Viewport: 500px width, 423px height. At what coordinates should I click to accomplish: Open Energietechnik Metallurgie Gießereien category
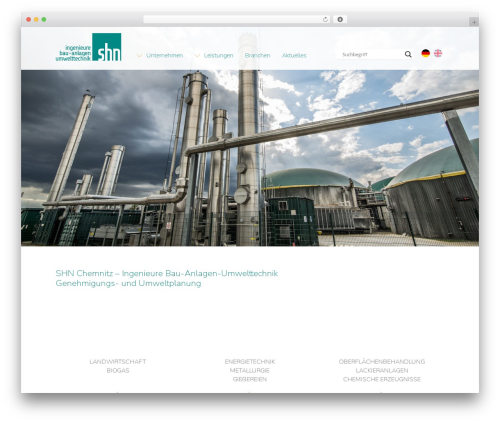[250, 370]
